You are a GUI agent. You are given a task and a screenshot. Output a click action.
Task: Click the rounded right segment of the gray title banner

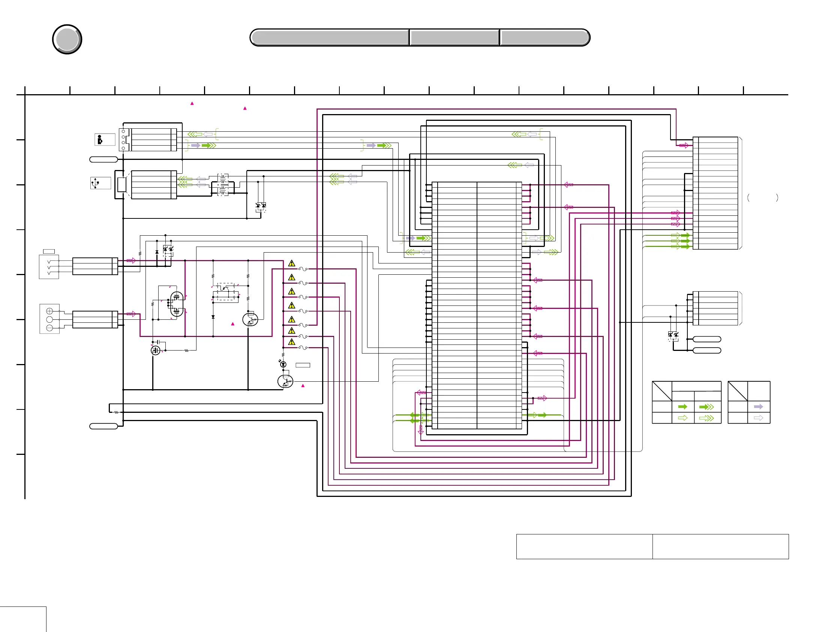point(545,38)
